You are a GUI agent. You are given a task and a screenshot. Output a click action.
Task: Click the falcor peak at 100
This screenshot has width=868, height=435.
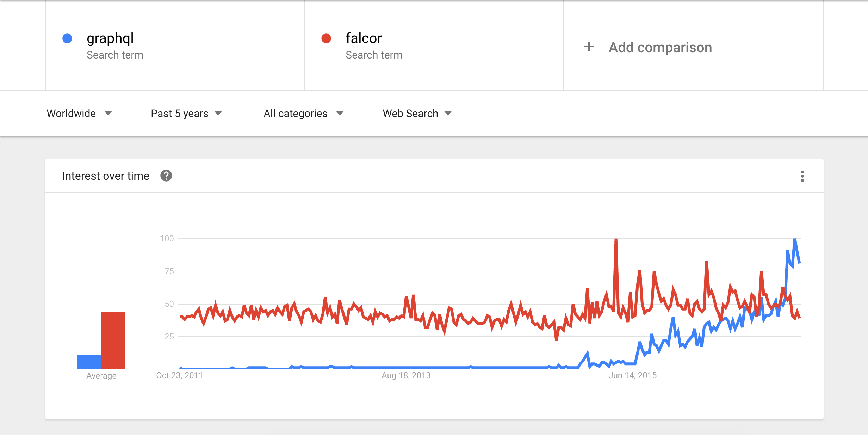(x=616, y=240)
